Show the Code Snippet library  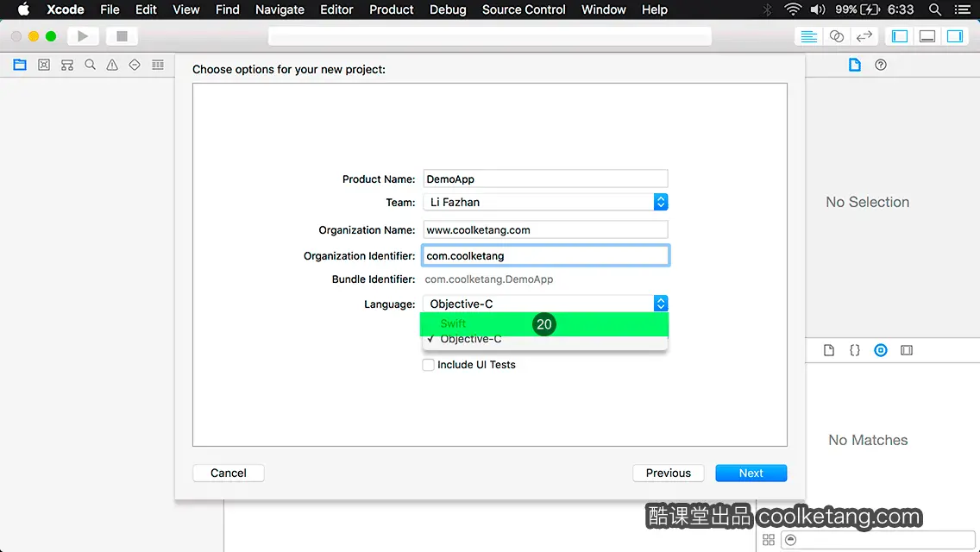tap(854, 350)
